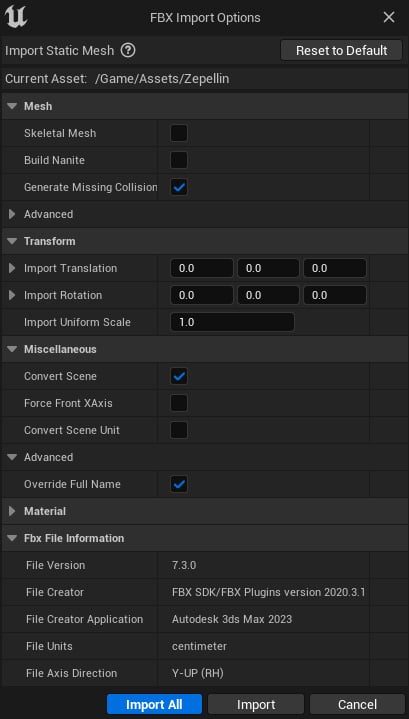Click the Unreal Engine logo icon
Screen dimensions: 409x719
16,17
